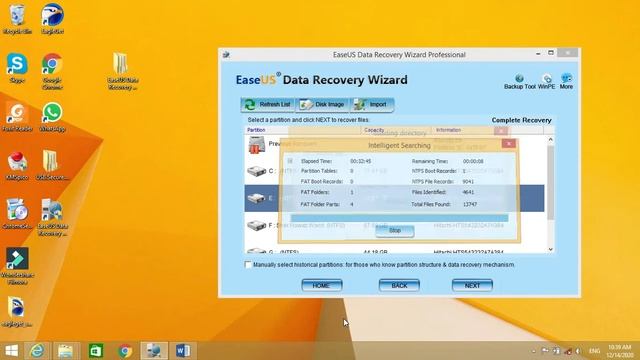Viewport: 640px width, 360px height.
Task: Show hidden system tray icons
Action: tap(534, 351)
